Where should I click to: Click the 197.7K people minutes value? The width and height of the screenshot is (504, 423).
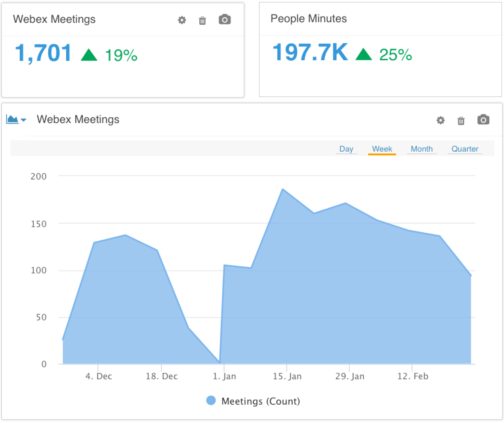[310, 52]
